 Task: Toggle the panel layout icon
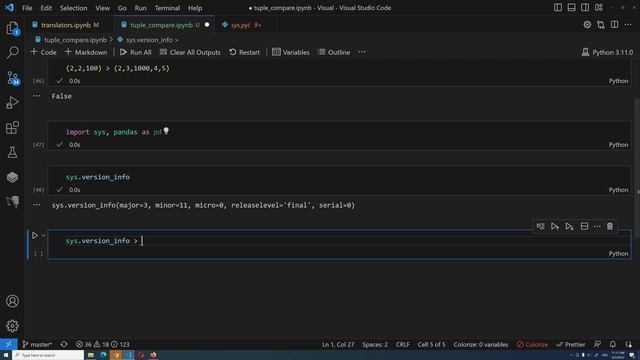tap(572, 8)
